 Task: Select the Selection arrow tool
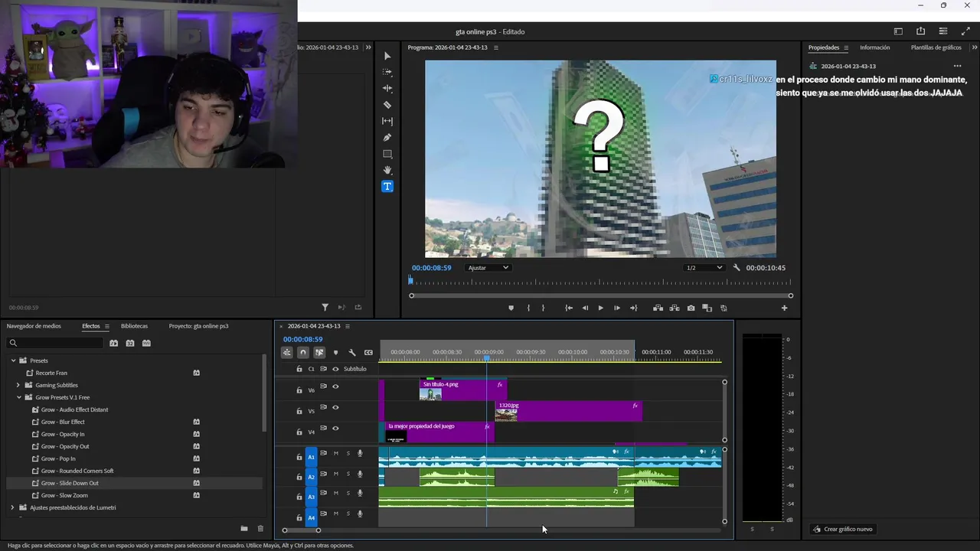click(x=387, y=56)
